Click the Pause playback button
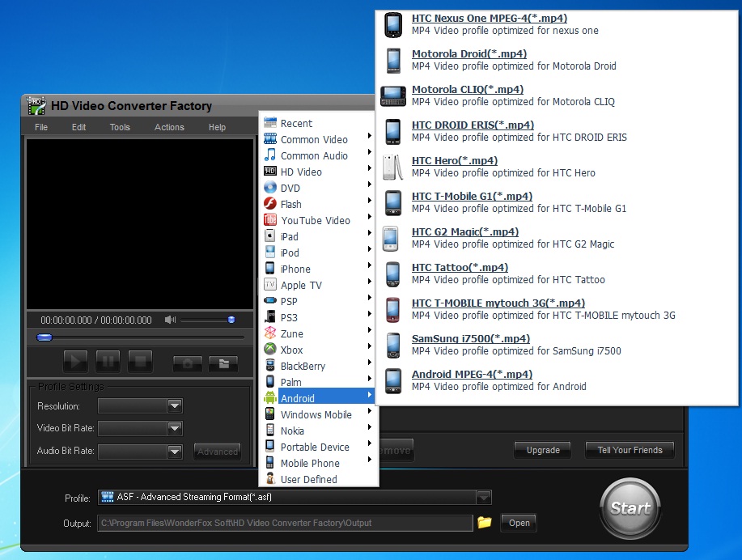Viewport: 742px width, 560px height. (108, 361)
